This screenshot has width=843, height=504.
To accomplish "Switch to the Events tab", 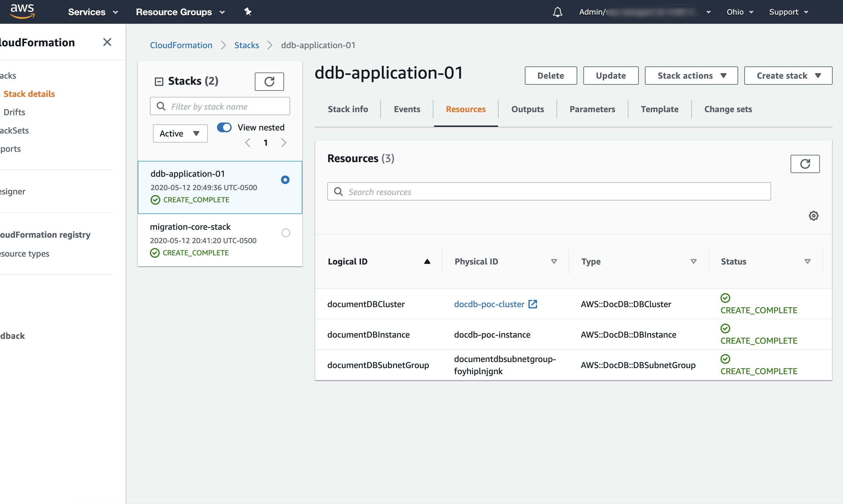I will click(407, 109).
